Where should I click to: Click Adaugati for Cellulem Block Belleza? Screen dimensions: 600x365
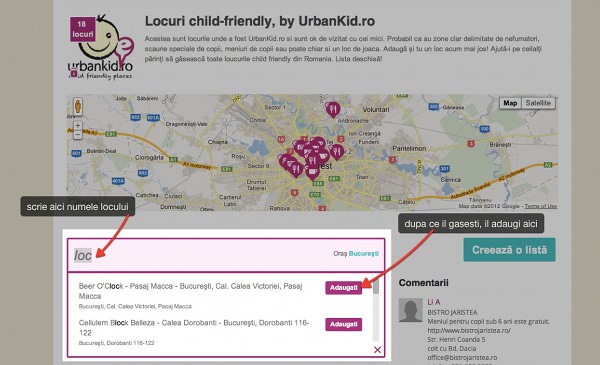coord(344,324)
